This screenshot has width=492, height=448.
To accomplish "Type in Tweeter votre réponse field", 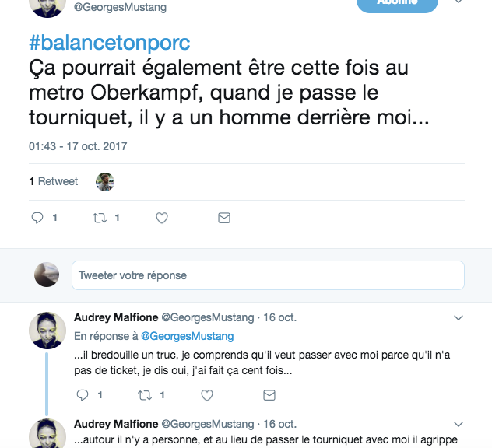I will [x=268, y=275].
